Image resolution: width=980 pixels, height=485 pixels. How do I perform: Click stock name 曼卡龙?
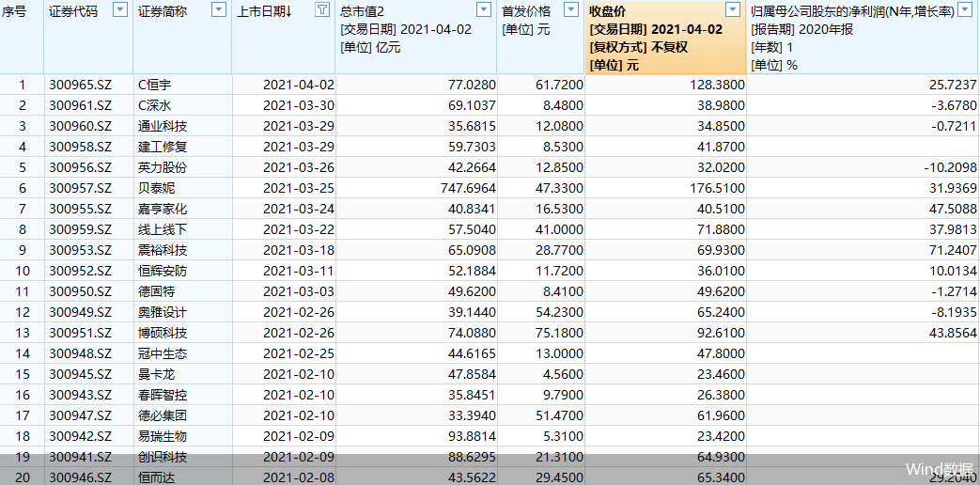(156, 374)
